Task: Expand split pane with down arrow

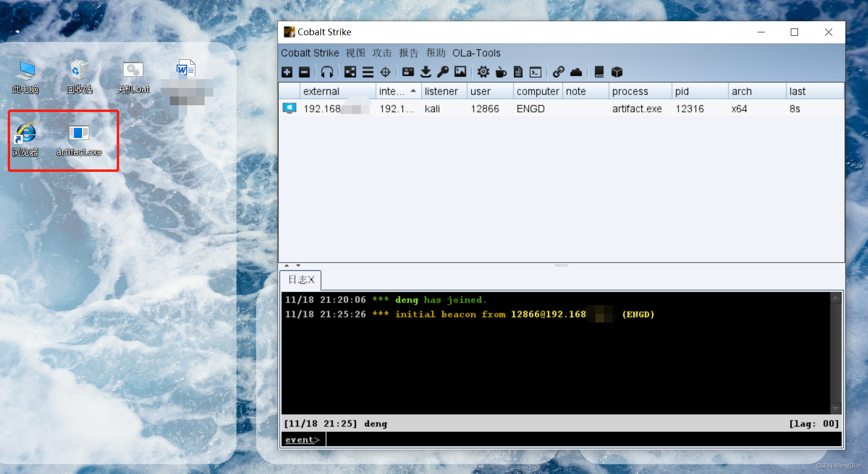Action: click(298, 265)
